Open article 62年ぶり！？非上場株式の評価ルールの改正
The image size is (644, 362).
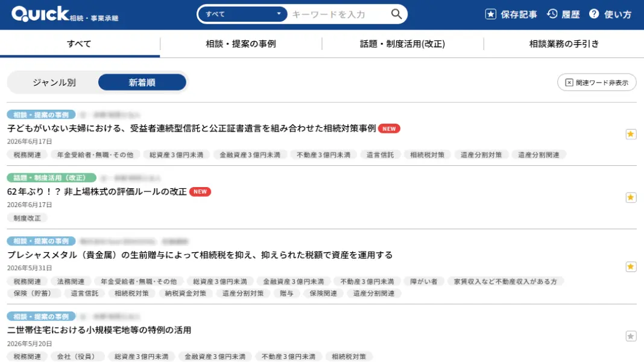[x=97, y=192]
